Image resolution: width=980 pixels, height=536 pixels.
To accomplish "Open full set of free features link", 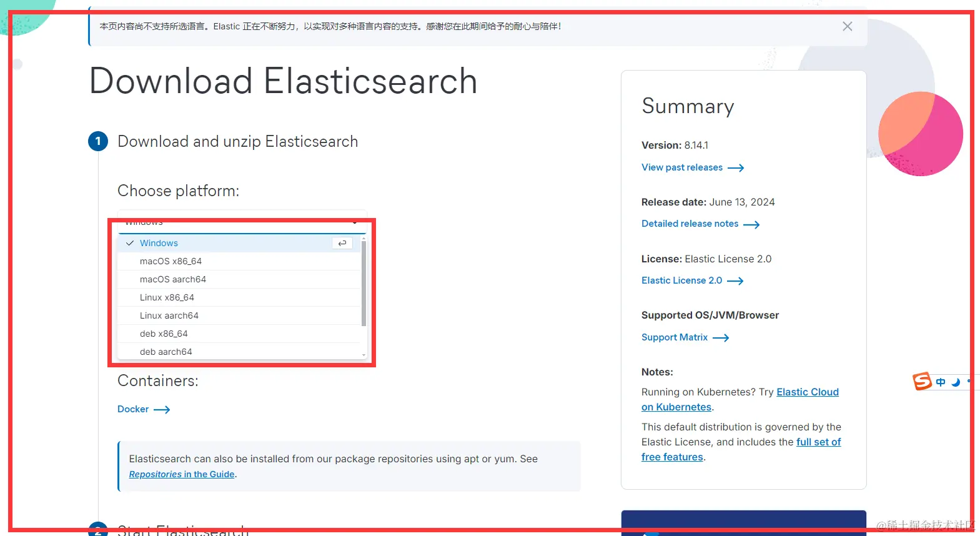I will (818, 442).
